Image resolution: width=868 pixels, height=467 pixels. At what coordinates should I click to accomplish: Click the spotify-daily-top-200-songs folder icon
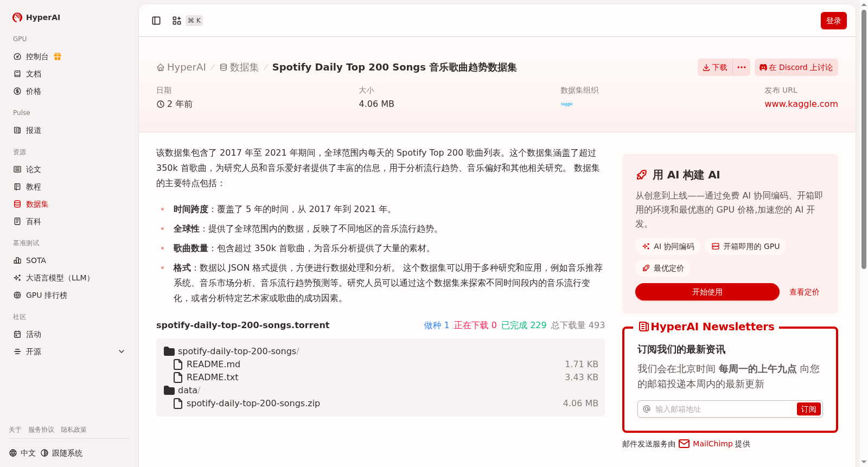tap(169, 351)
